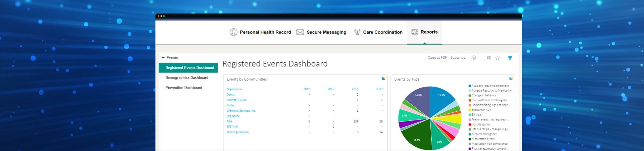Click the Secure Messaging envelope icon

tap(300, 32)
